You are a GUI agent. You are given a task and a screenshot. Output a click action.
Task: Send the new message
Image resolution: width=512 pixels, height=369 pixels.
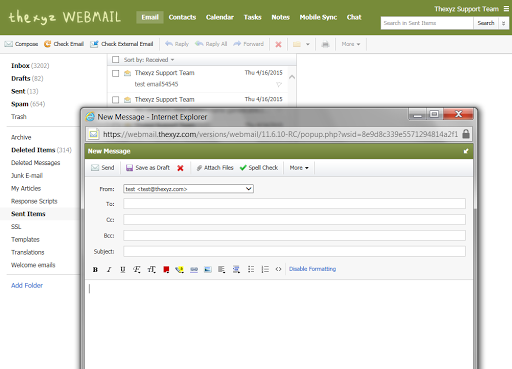coord(103,168)
